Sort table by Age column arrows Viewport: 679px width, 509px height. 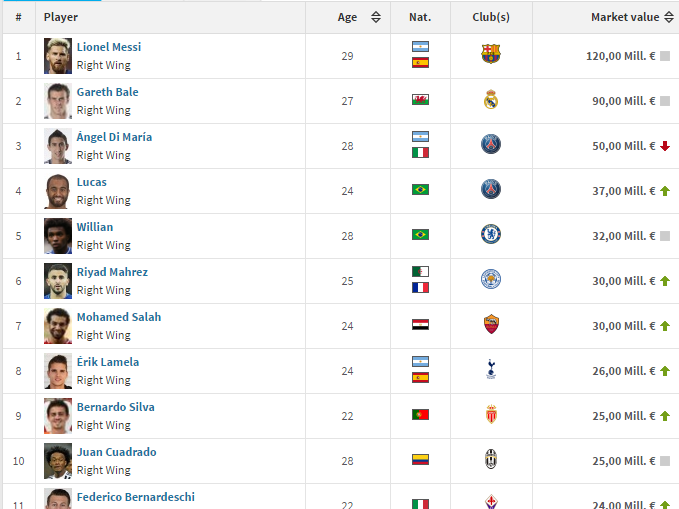376,17
